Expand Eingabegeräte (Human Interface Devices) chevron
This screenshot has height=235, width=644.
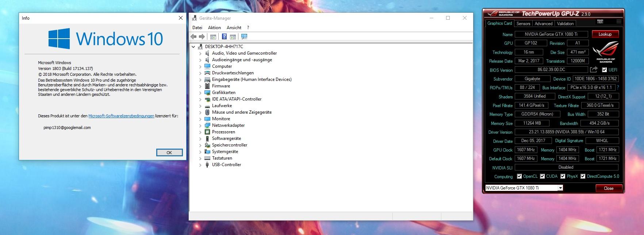click(x=200, y=79)
